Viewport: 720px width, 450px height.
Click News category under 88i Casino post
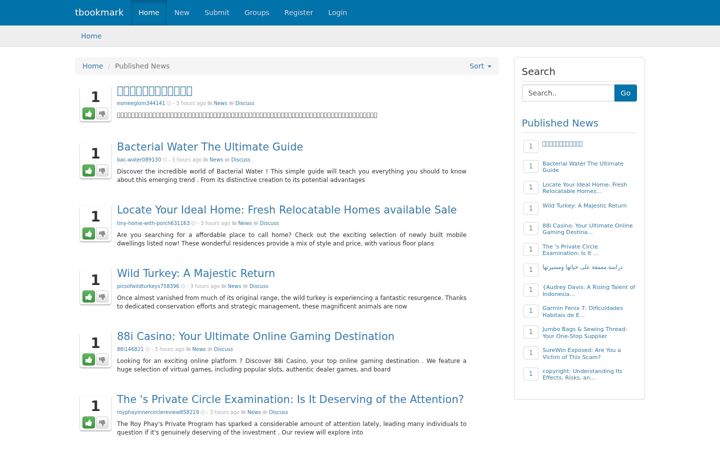(198, 349)
